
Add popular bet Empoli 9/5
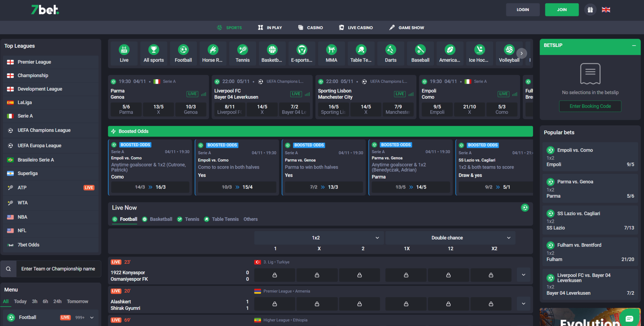pyautogui.click(x=590, y=157)
